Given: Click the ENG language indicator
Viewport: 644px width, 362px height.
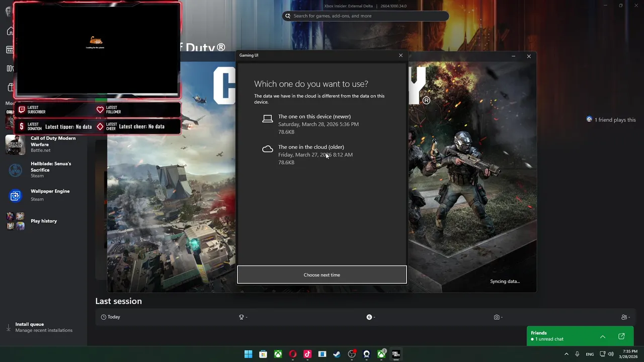Looking at the screenshot, I should click(x=590, y=354).
